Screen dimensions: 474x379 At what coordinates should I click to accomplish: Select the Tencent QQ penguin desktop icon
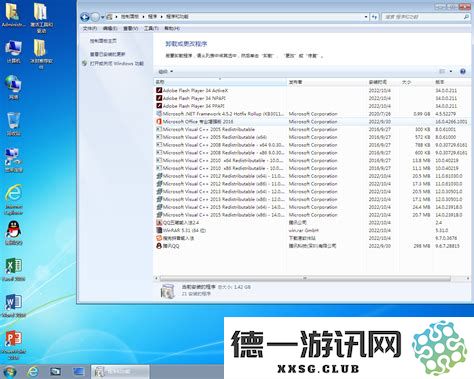tap(13, 233)
